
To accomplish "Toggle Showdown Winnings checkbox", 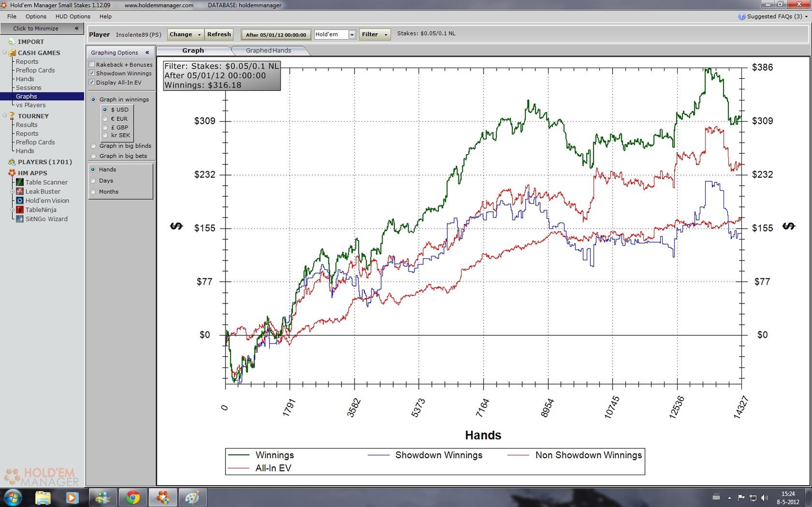I will coord(92,73).
